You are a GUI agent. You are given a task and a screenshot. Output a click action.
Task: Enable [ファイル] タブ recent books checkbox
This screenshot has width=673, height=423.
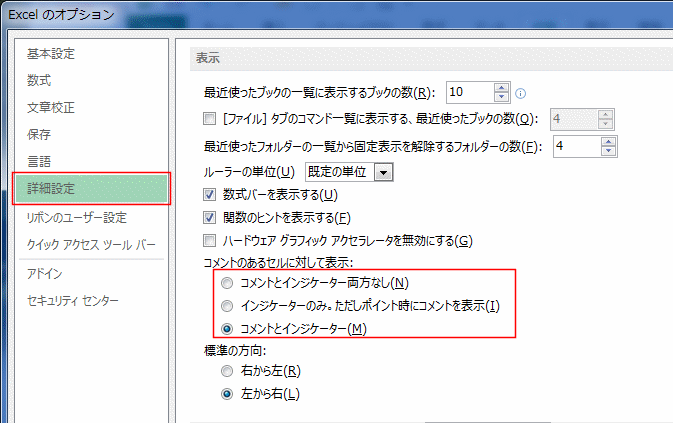click(209, 118)
